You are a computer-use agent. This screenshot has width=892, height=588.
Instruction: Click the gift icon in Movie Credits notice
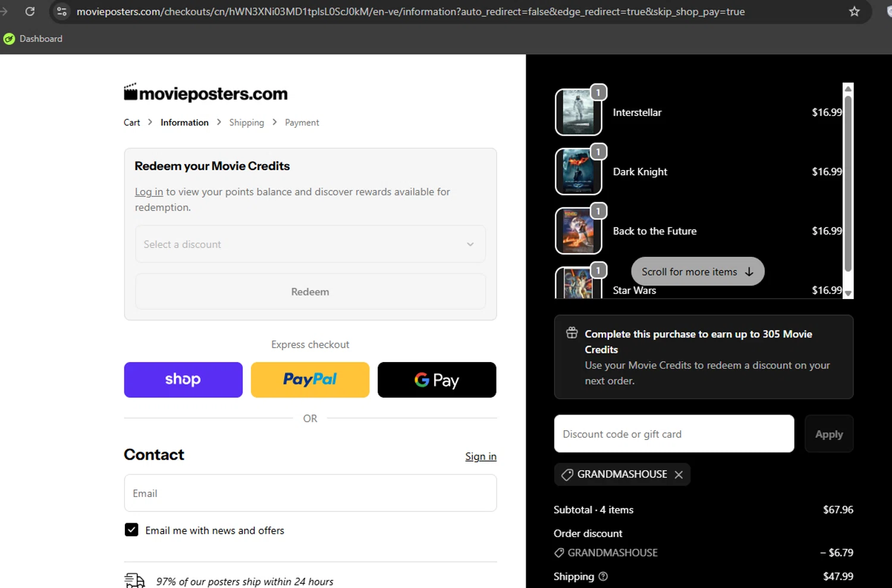[x=571, y=333]
